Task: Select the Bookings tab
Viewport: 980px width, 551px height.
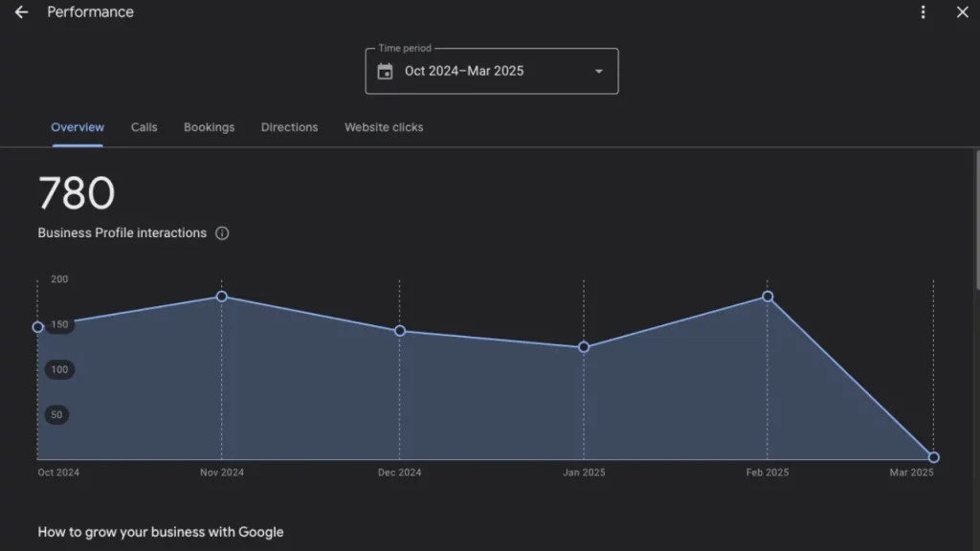Action: 209,127
